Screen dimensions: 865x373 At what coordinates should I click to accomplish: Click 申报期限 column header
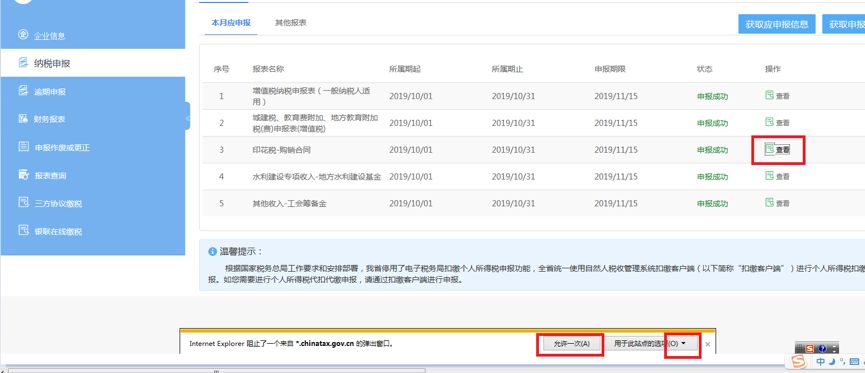tap(610, 69)
